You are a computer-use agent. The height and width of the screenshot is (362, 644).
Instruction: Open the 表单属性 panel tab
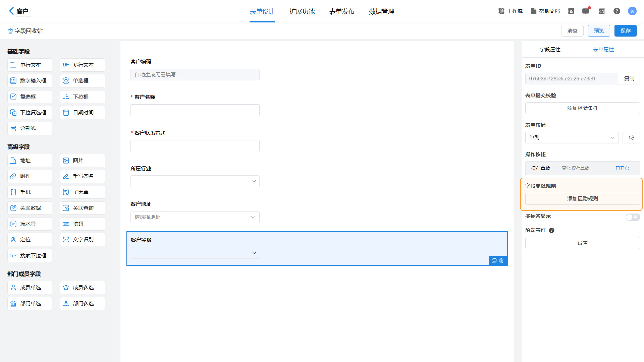(x=603, y=49)
